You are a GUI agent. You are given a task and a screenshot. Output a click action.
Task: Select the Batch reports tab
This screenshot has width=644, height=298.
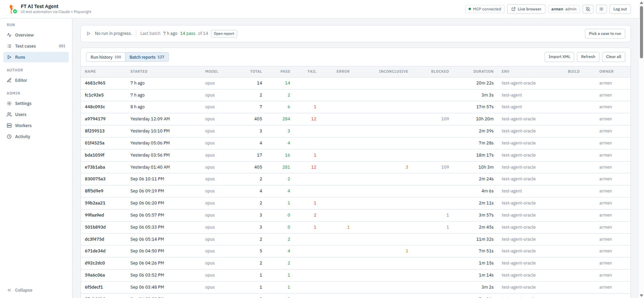coord(147,57)
